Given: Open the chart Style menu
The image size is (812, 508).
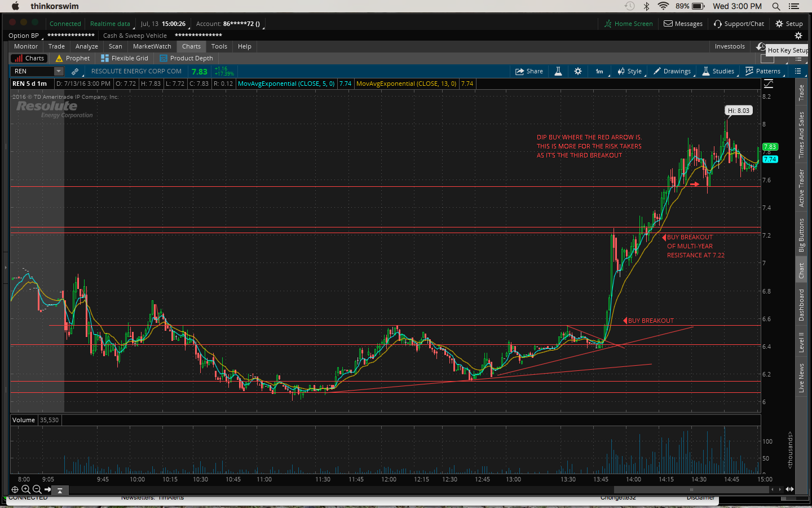Looking at the screenshot, I should [629, 71].
